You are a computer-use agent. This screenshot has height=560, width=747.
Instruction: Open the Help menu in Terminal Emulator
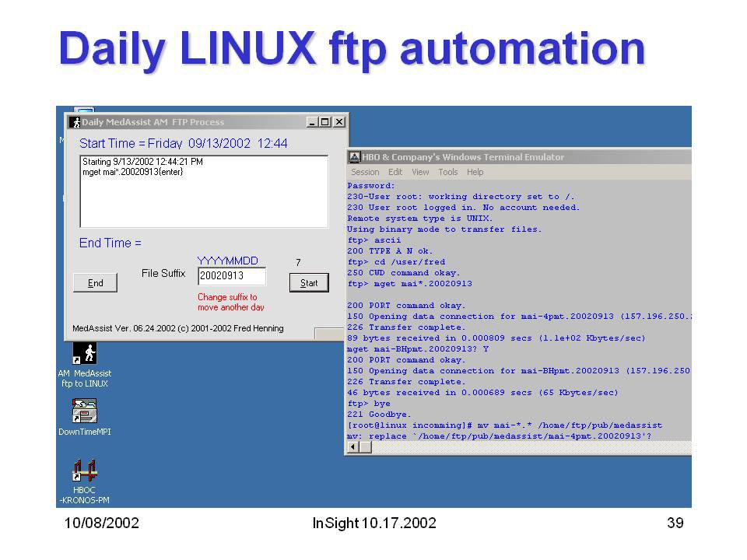click(x=475, y=172)
